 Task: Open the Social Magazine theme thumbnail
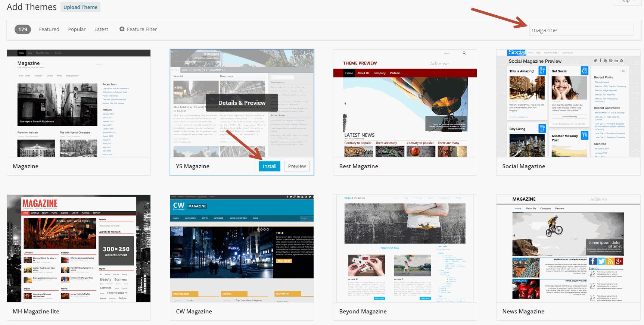pos(568,103)
